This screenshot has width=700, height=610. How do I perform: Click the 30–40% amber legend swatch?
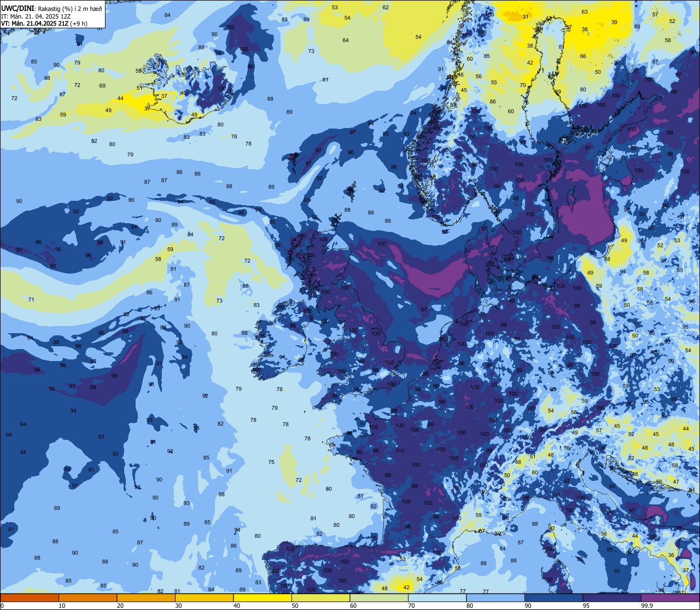click(x=204, y=597)
